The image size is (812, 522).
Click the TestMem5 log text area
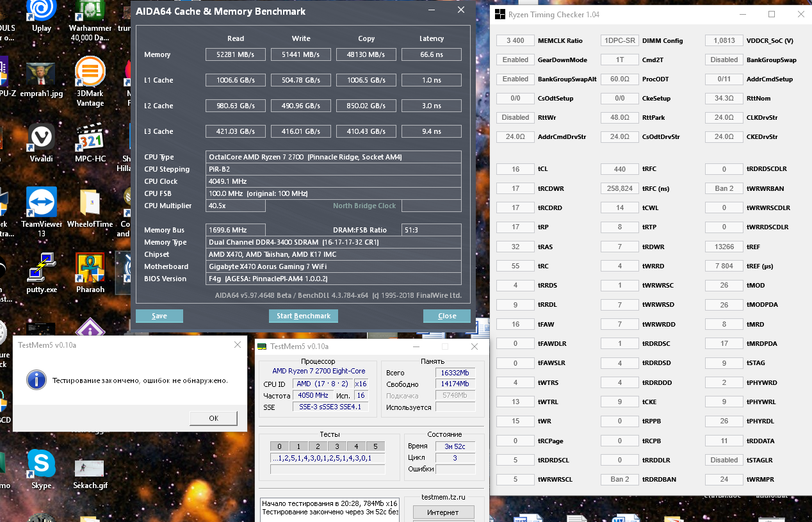click(330, 510)
